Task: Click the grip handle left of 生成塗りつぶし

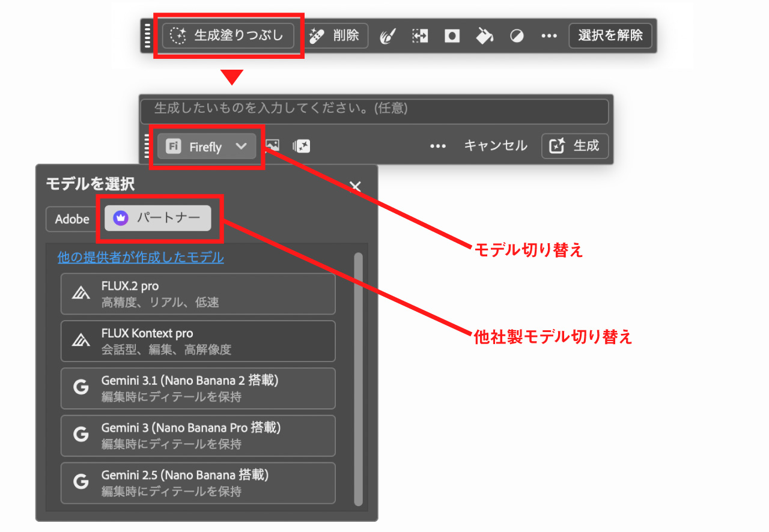Action: pos(148,35)
